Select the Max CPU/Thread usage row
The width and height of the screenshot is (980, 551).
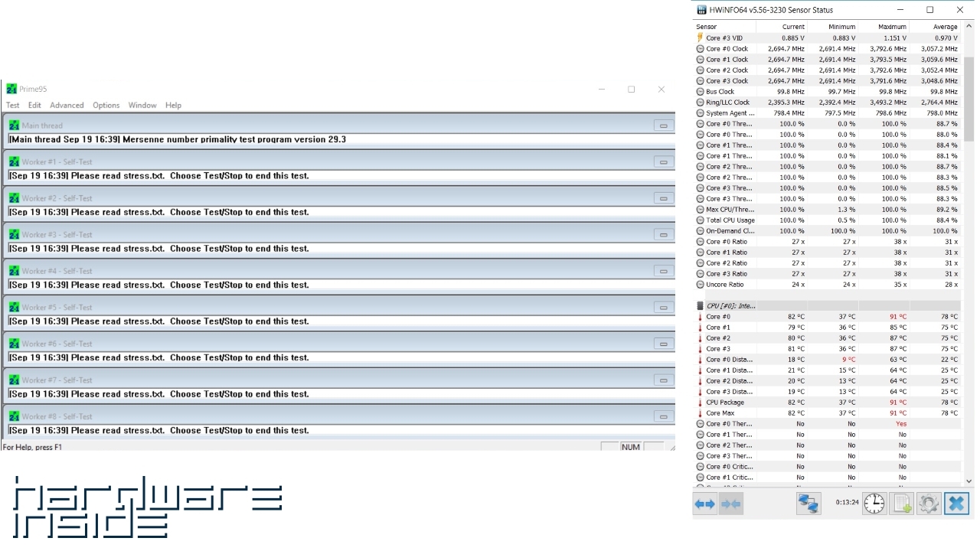click(x=827, y=209)
